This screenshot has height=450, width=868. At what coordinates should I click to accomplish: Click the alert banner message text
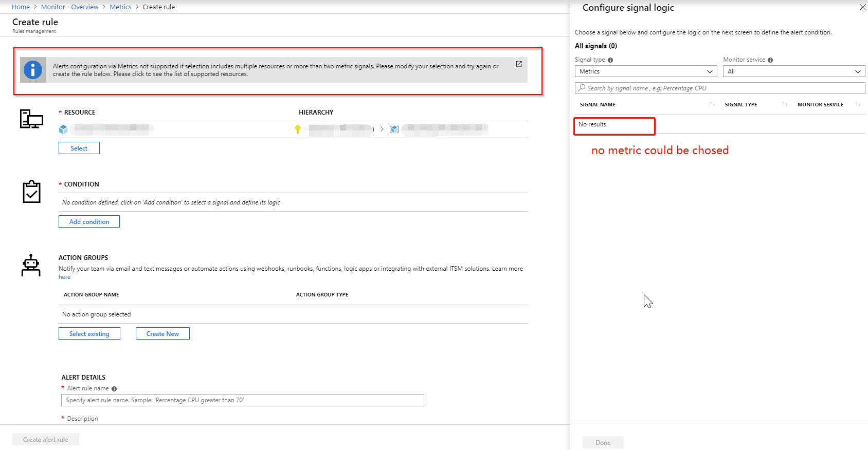click(276, 70)
